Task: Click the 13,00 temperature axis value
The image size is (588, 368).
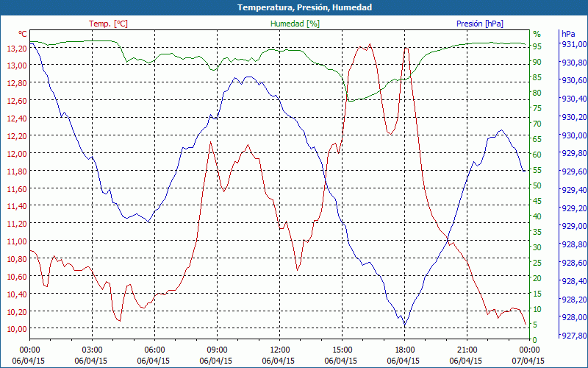Action: (x=16, y=66)
